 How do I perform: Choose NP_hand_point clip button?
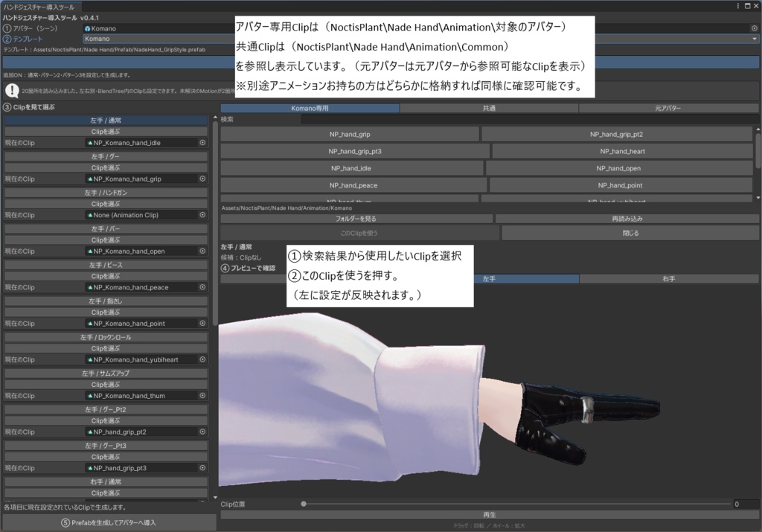[x=621, y=185]
